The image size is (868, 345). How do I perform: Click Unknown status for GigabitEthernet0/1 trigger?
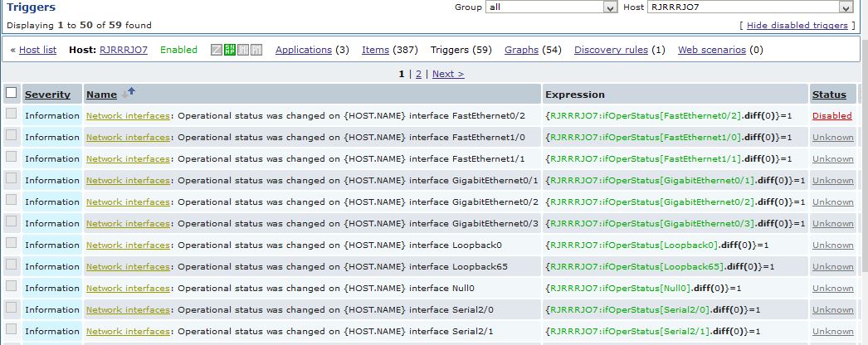[832, 180]
